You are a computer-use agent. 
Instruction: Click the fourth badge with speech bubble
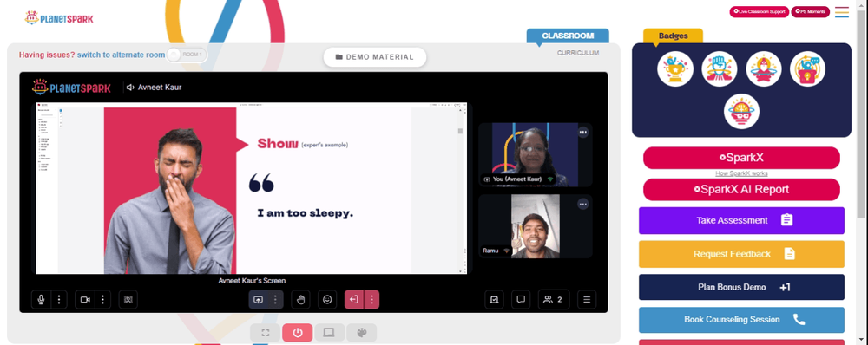click(807, 69)
